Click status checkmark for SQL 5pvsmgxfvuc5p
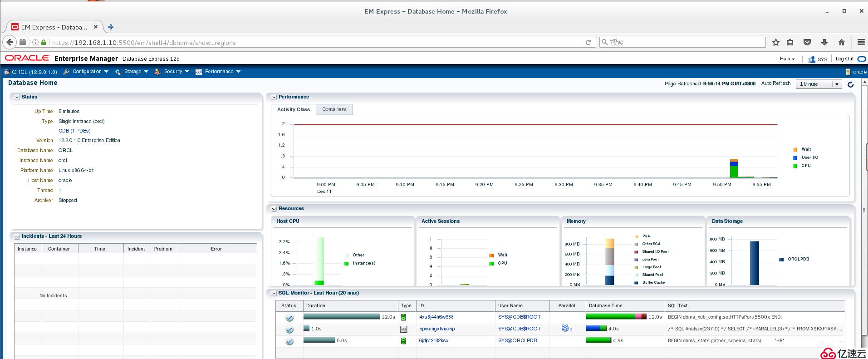 289,329
